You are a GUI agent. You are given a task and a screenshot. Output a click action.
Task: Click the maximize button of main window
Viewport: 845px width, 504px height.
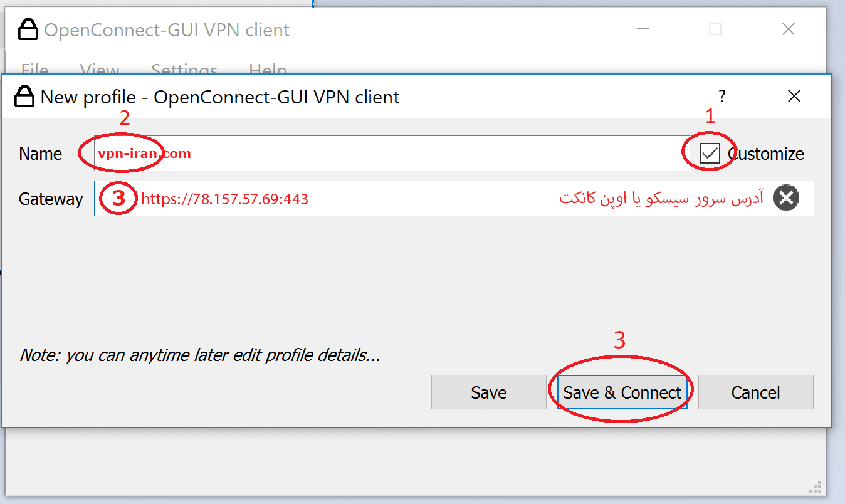pyautogui.click(x=715, y=29)
